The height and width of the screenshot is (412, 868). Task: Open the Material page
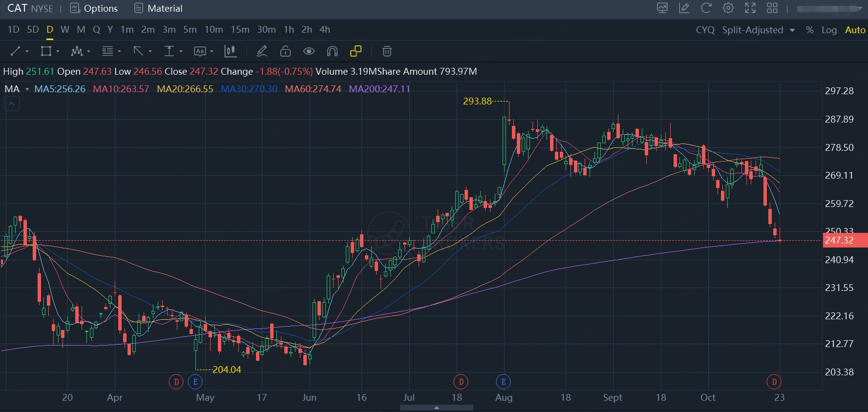pyautogui.click(x=158, y=8)
